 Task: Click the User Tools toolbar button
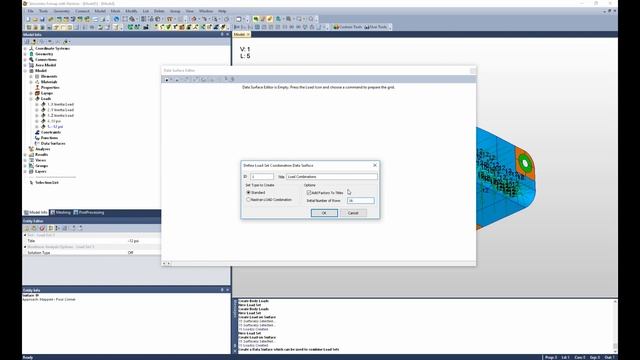tap(376, 27)
